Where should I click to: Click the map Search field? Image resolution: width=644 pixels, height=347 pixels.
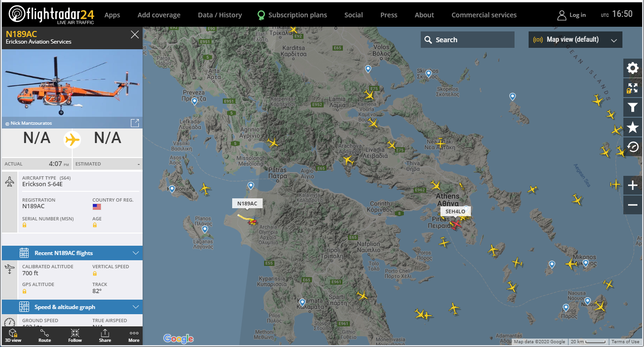click(x=468, y=40)
